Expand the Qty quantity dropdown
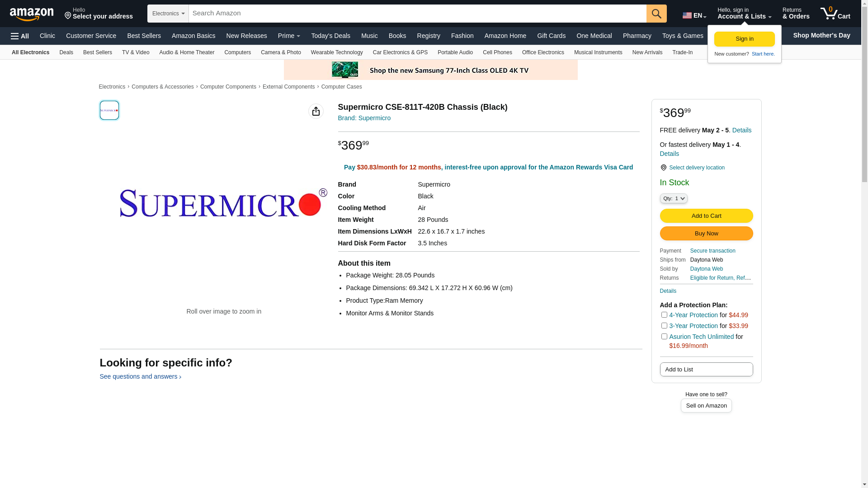The height and width of the screenshot is (488, 868). point(673,198)
